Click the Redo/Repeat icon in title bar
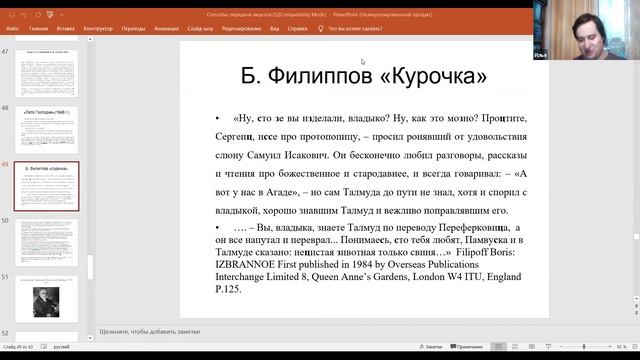 coord(38,15)
